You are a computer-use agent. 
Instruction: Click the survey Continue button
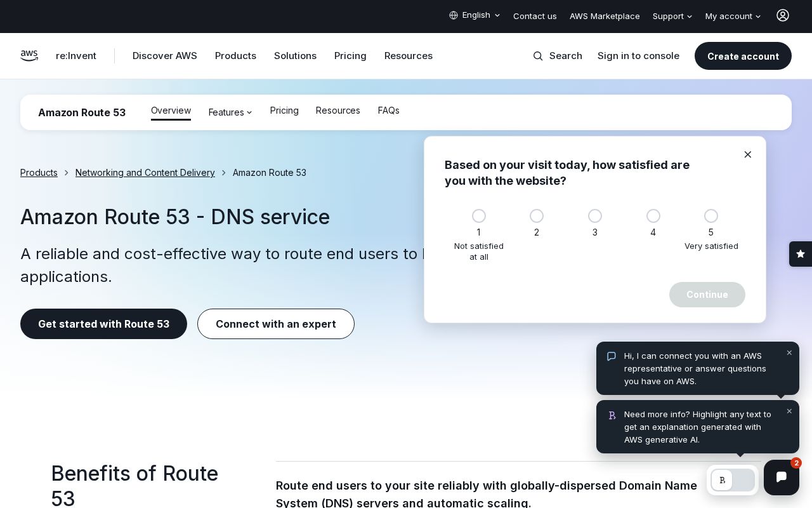tap(707, 295)
